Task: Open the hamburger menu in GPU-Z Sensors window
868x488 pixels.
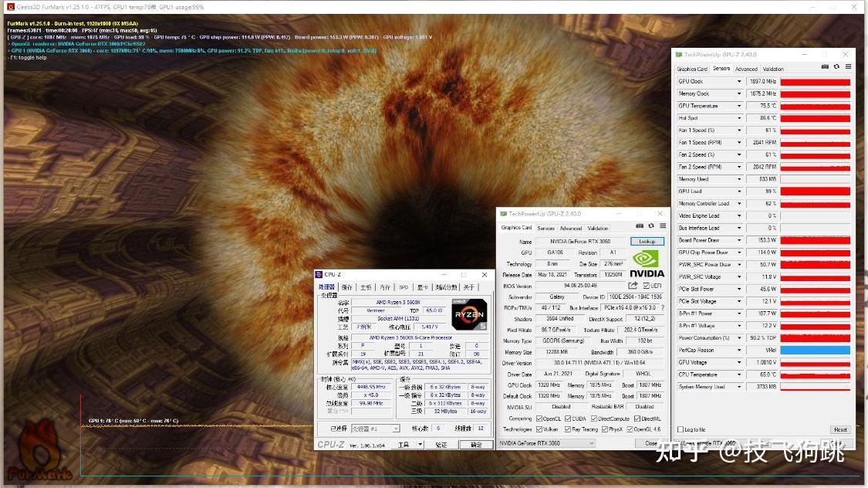Action: (x=848, y=66)
